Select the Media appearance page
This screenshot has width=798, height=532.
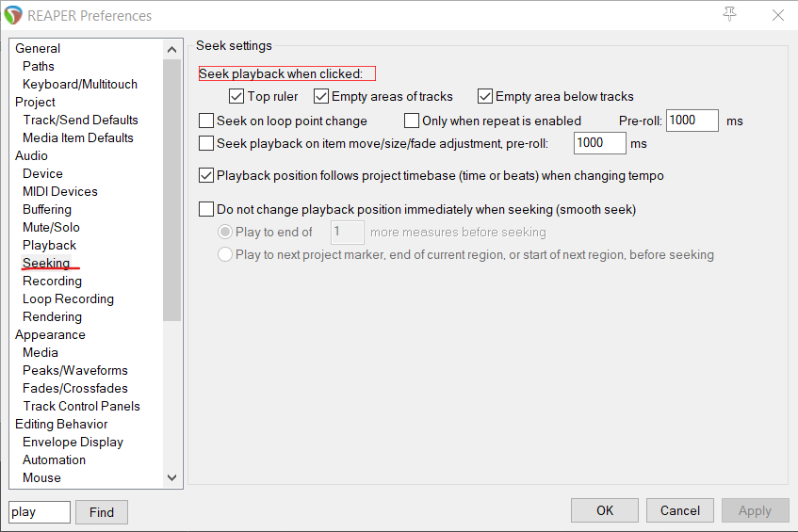(41, 352)
